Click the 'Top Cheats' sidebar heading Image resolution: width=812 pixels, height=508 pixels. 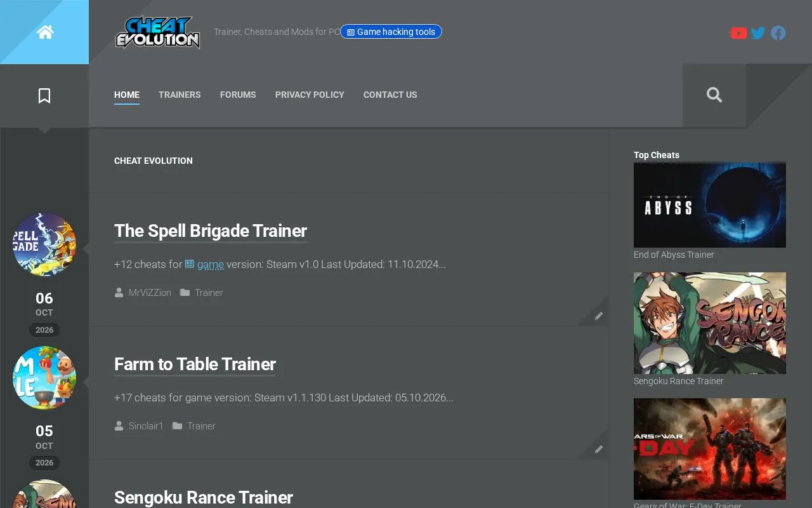[657, 155]
